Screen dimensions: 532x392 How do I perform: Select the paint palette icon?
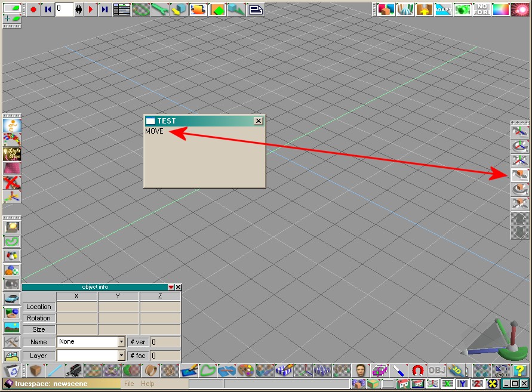[x=245, y=371]
